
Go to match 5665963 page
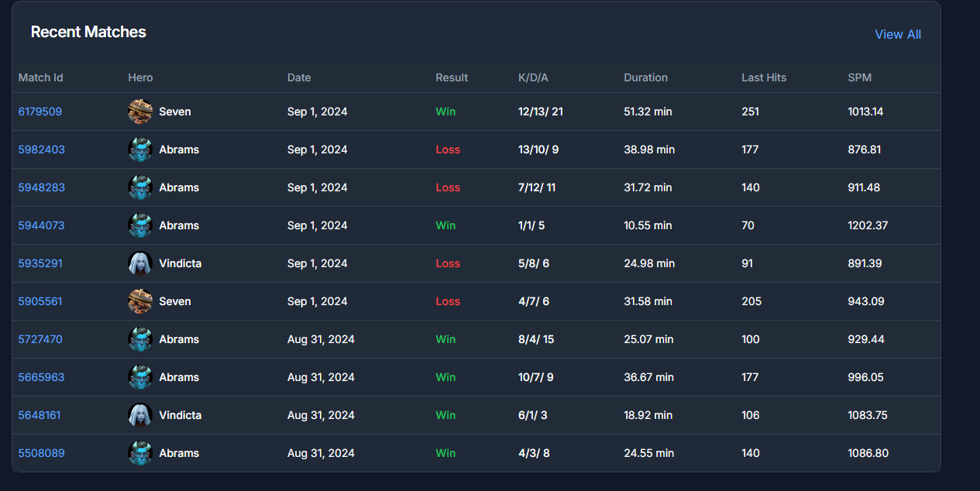pos(41,377)
